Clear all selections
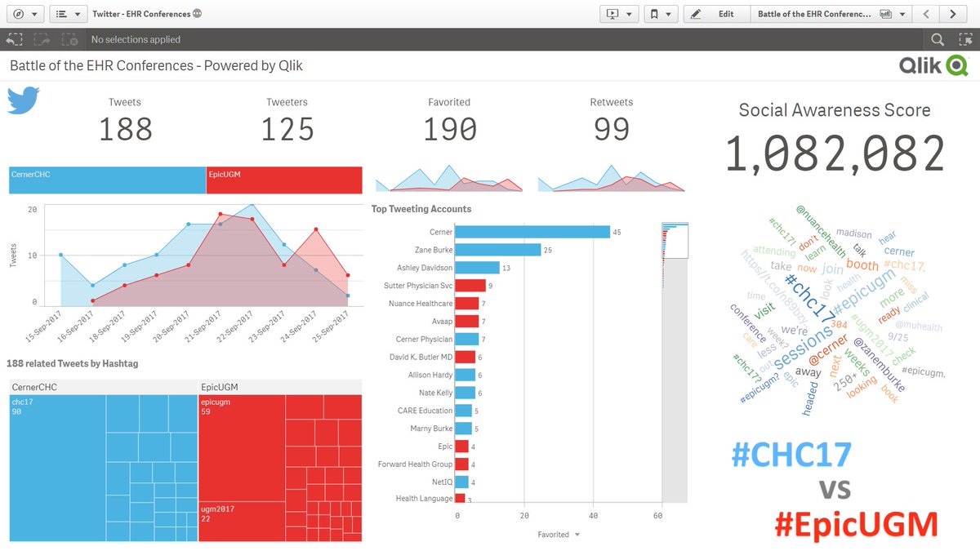 [70, 39]
